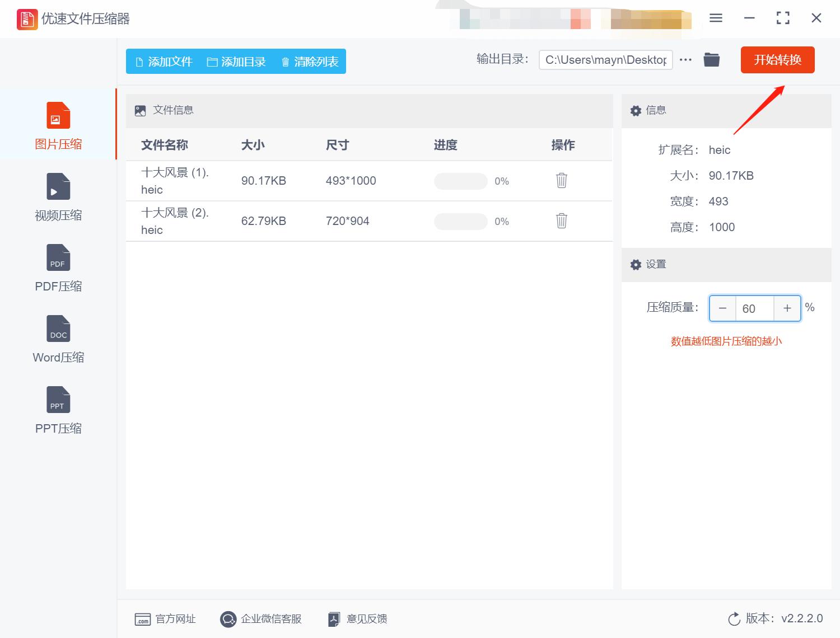Screen dimensions: 840x638
Task: Open the folder browse icon beside output directory
Action: pos(711,59)
